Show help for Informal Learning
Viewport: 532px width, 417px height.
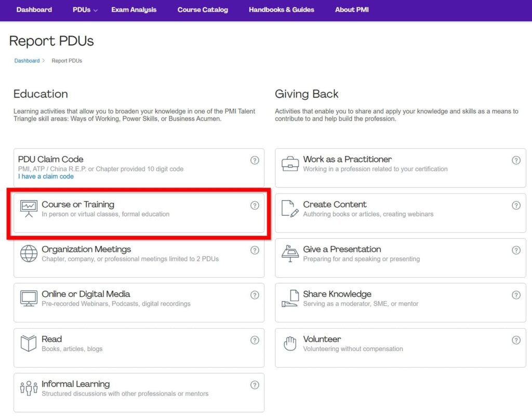255,385
